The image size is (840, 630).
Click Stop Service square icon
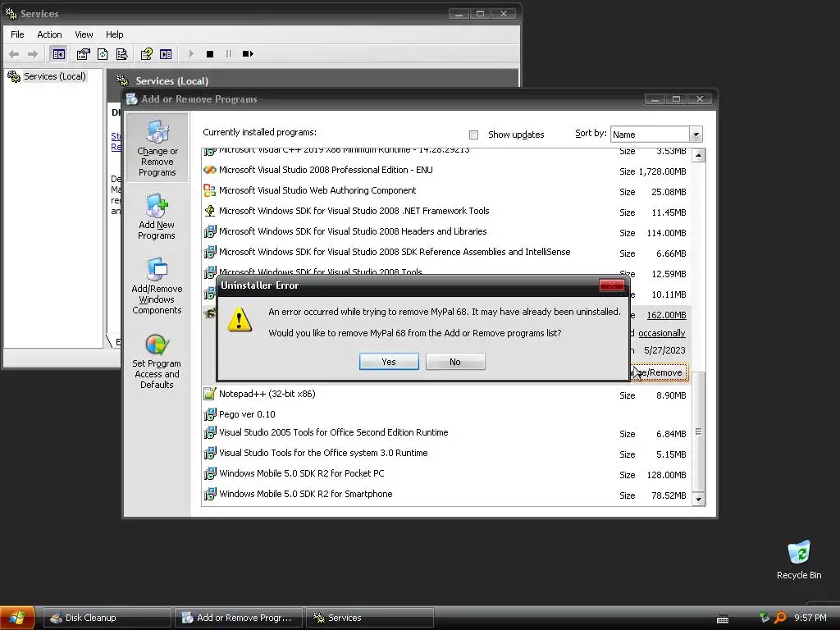[210, 54]
